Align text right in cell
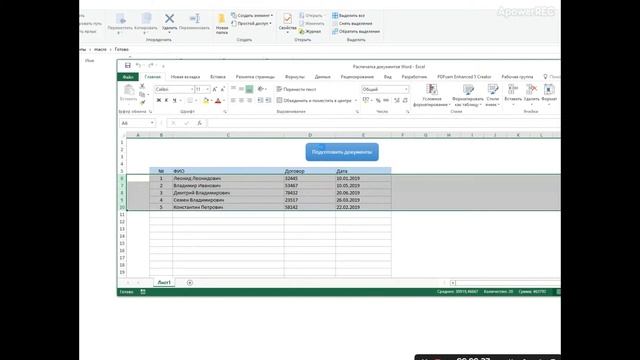 (x=249, y=100)
